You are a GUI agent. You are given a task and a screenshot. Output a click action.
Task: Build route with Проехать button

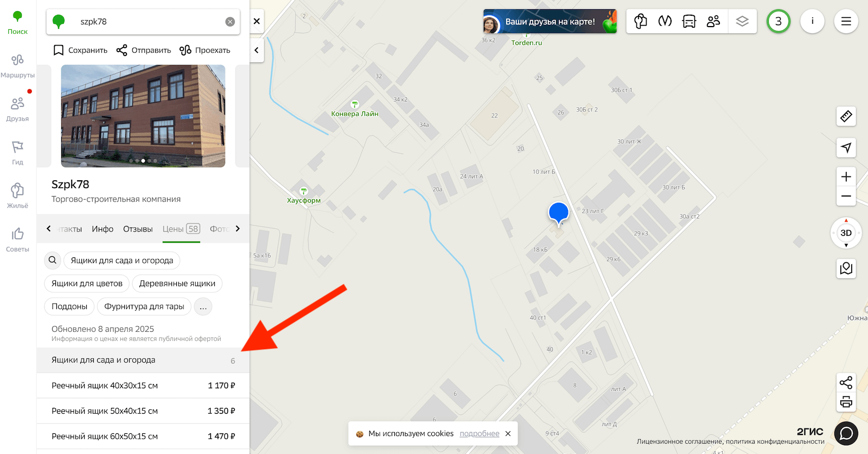[205, 50]
